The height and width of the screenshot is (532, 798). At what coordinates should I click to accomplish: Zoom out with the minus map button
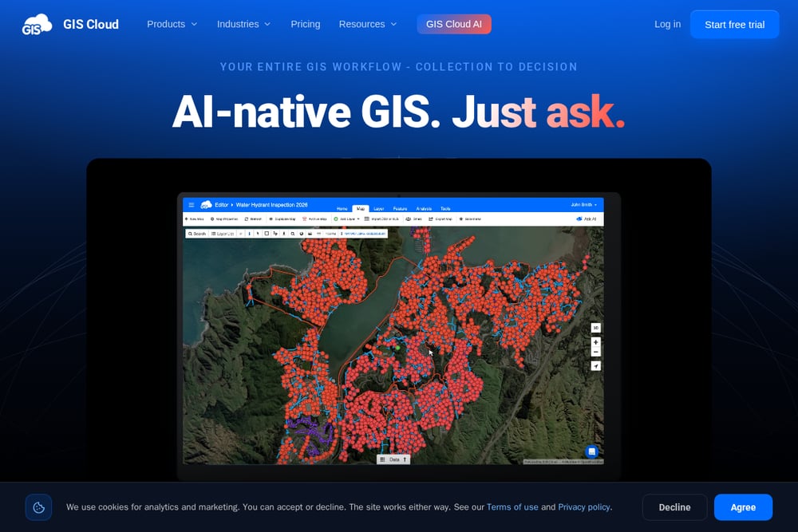click(595, 352)
